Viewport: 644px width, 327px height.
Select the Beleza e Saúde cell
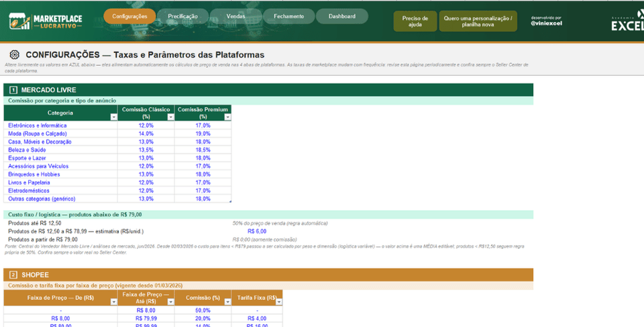point(61,150)
